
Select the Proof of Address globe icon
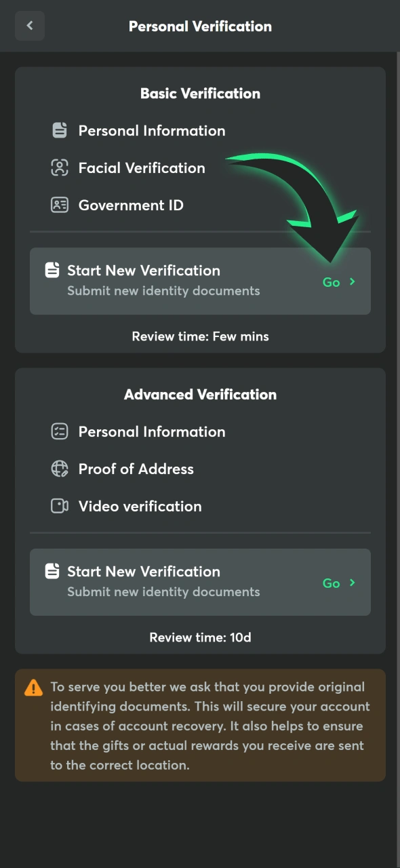[60, 469]
